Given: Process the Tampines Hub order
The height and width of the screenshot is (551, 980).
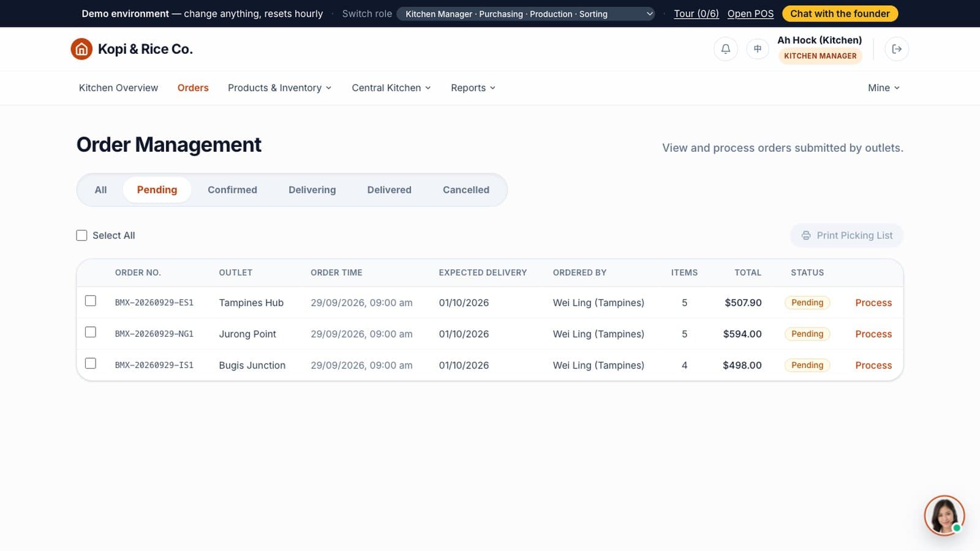Looking at the screenshot, I should [x=873, y=303].
